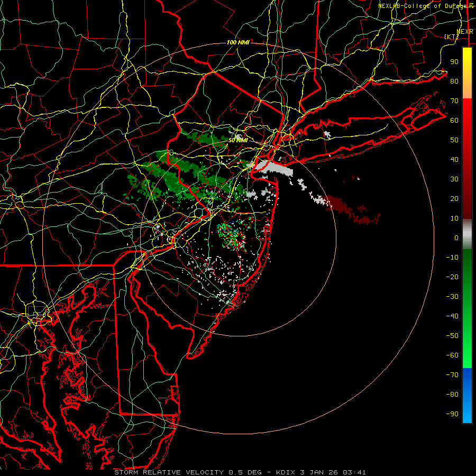This screenshot has height=476, width=476.
Task: Click the largest gray radar echo near the harbor
Action: point(273,168)
